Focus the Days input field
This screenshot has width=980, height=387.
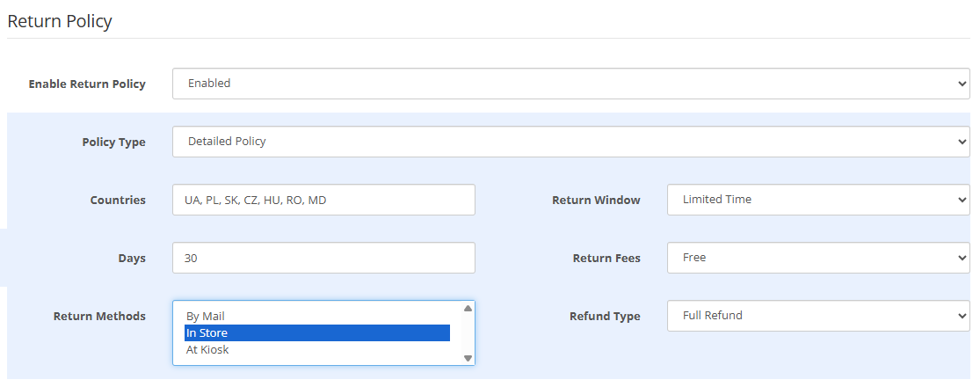tap(323, 258)
